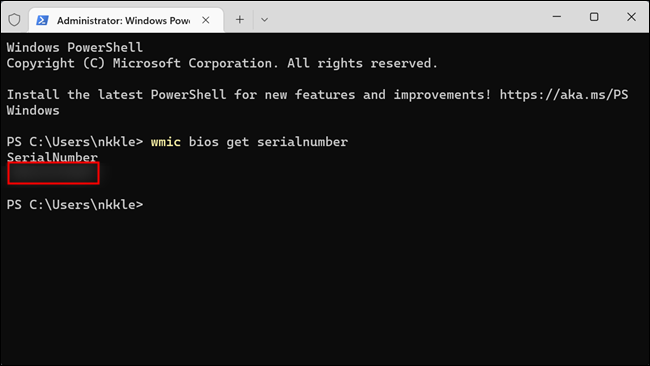This screenshot has width=650, height=366.
Task: Open a new tab with the plus button
Action: tap(240, 19)
